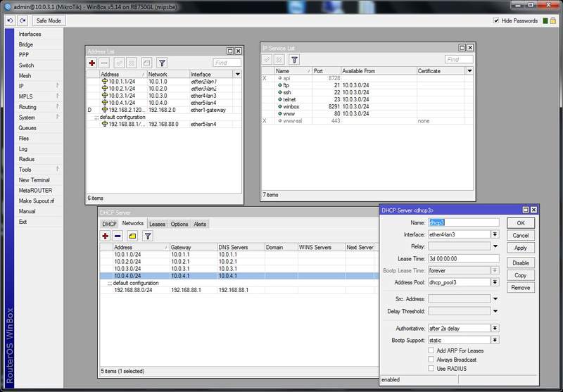Click the Safe Mode button
The image size is (563, 392).
coord(49,21)
